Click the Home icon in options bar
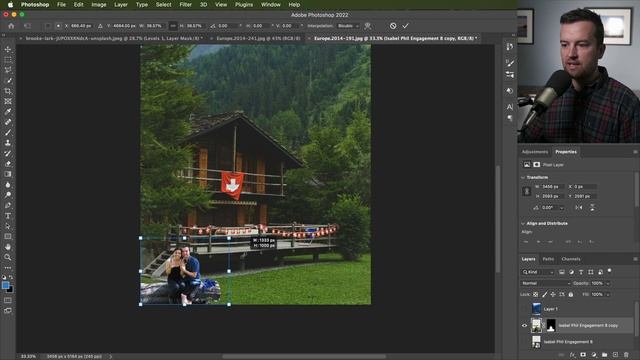Image resolution: width=640 pixels, height=360 pixels. pos(11,26)
